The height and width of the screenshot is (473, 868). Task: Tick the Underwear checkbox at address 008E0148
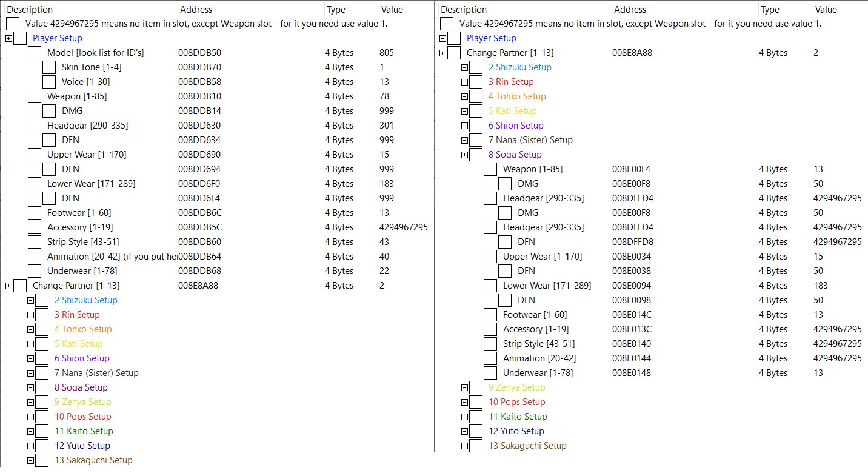[490, 373]
